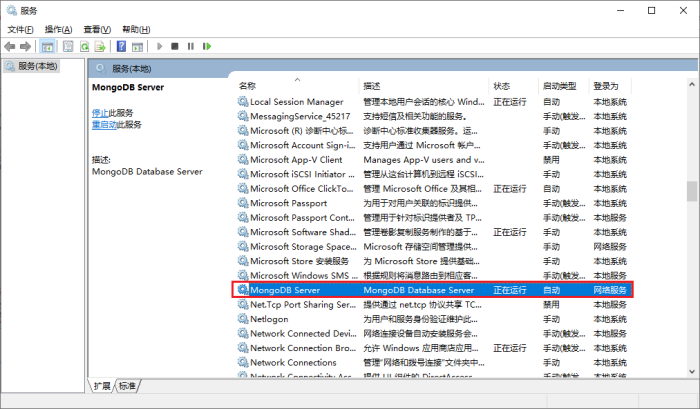Select the Microsoft Passport Cont... service

[x=302, y=217]
